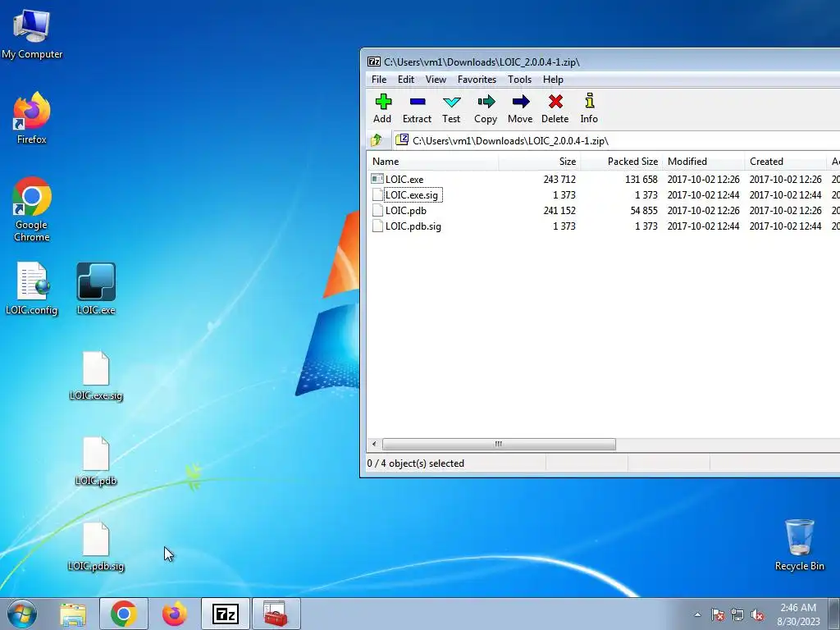This screenshot has width=840, height=630.
Task: Click the horizontal scrollbar thumb
Action: 499,444
